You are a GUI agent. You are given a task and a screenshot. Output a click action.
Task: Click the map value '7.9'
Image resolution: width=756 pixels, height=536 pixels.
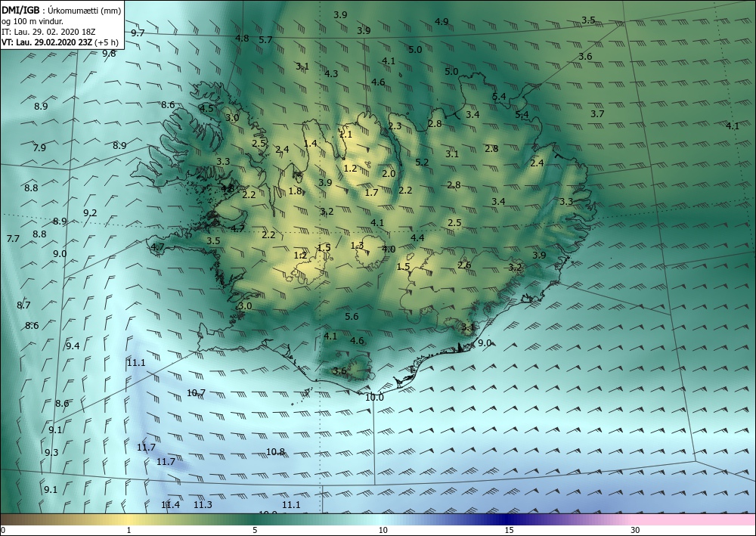(39, 147)
